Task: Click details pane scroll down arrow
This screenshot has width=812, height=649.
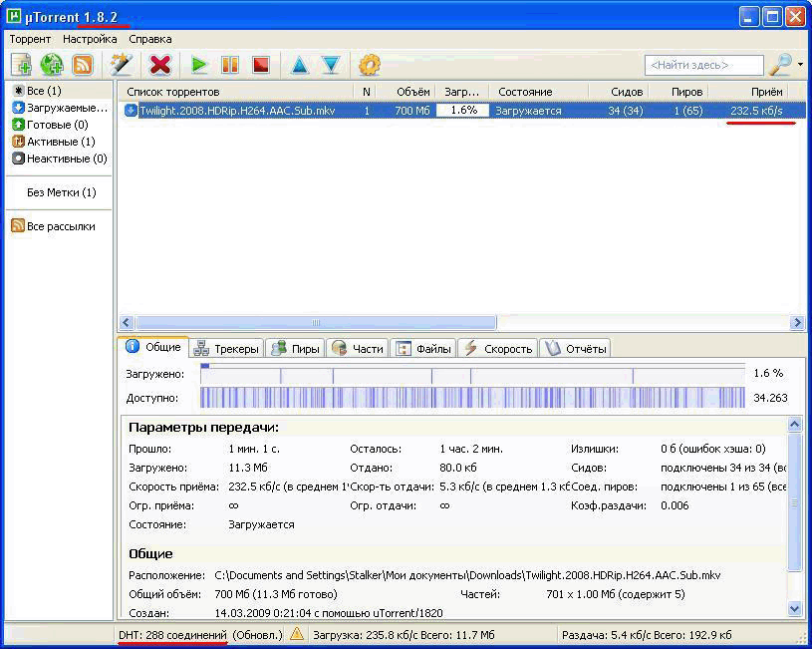Action: pos(795,608)
